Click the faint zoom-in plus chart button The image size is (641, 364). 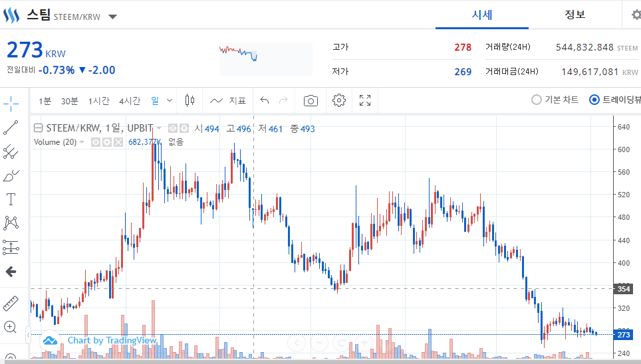tap(364, 342)
